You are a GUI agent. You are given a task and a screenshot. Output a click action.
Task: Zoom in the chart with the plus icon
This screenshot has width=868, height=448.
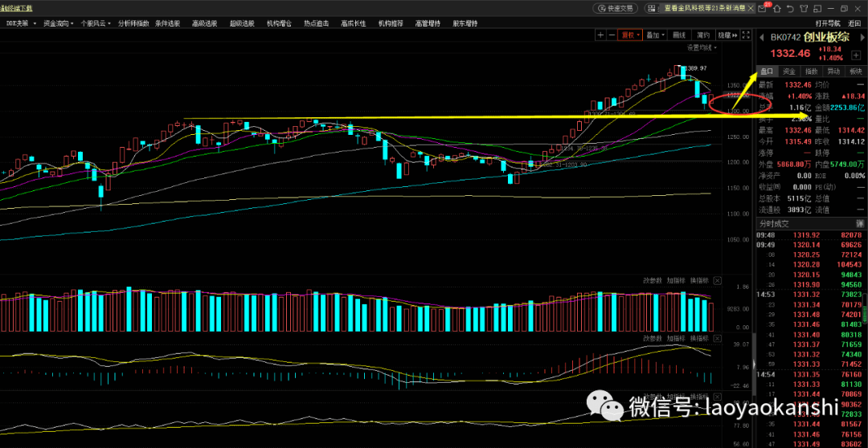point(600,35)
